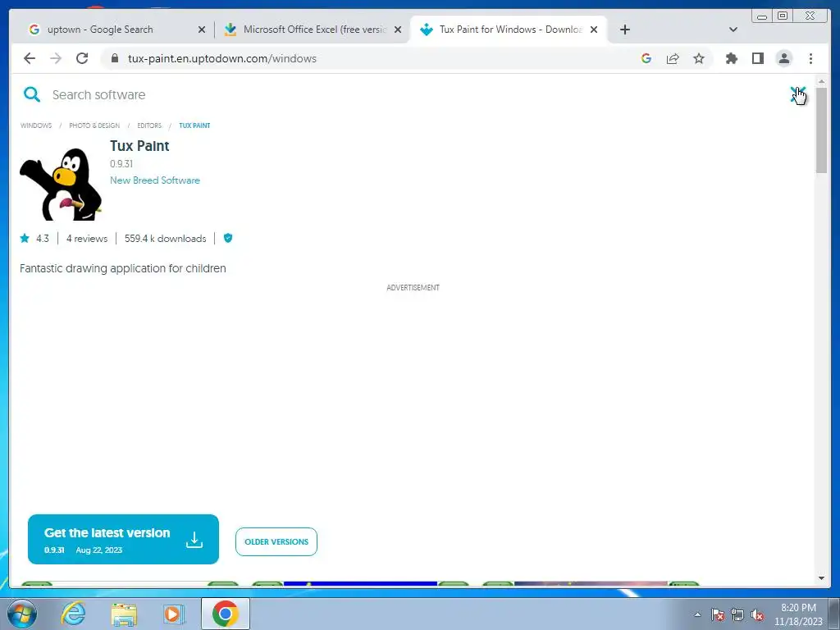Open a new tab with the plus button

624,30
